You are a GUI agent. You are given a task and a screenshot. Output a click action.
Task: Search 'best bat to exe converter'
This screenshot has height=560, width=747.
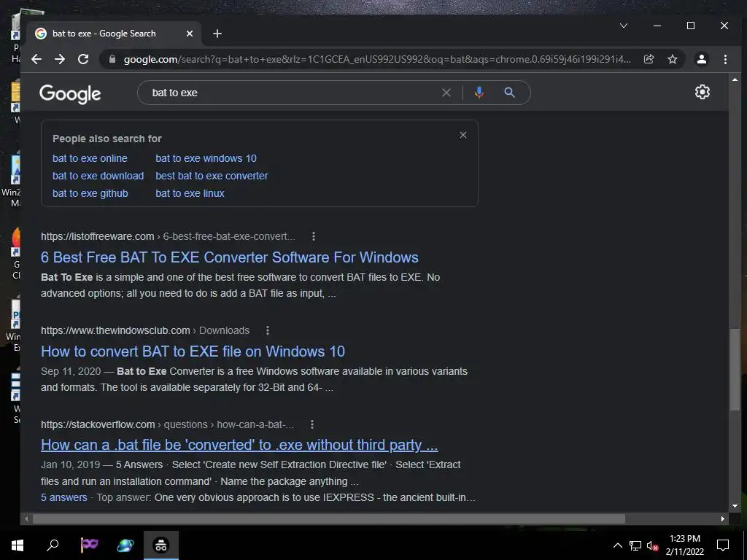[x=212, y=176]
